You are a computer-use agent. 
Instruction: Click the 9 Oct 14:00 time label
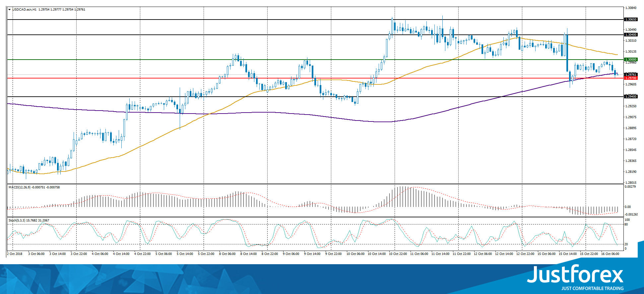(312, 254)
